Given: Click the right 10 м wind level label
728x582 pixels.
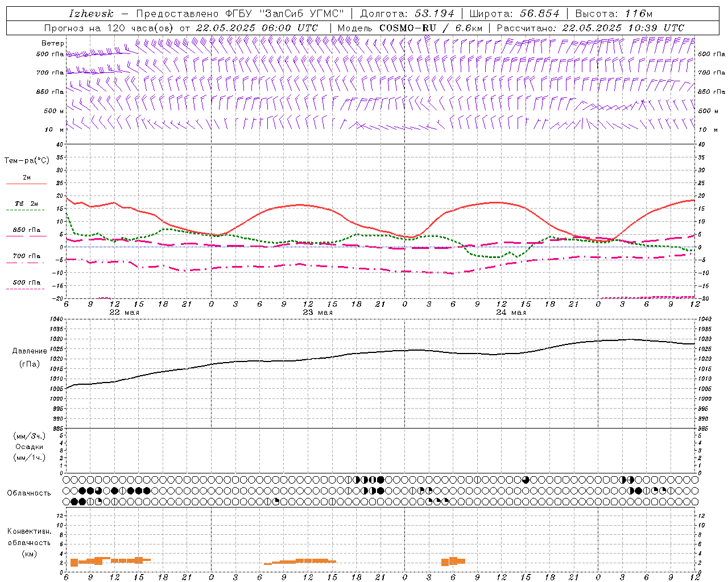Looking at the screenshot, I should pyautogui.click(x=708, y=130).
